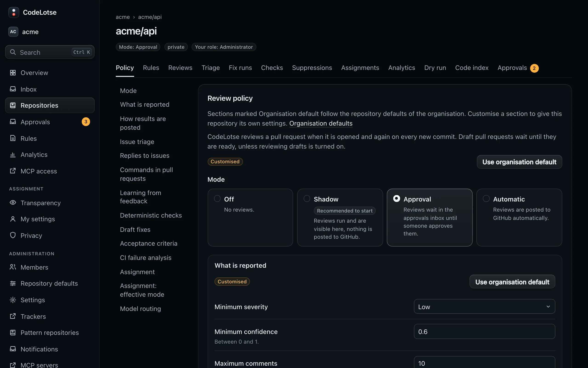Select the Approval mode radio button
The image size is (588, 368).
point(396,198)
